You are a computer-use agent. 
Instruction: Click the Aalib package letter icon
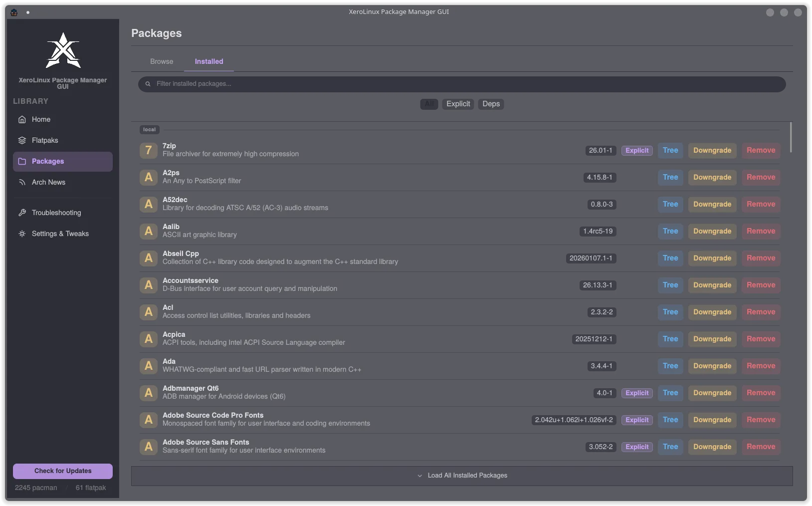(149, 231)
